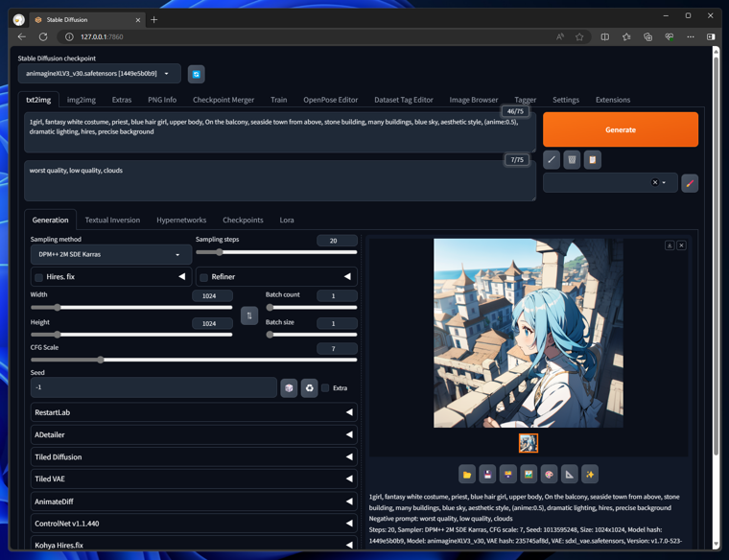This screenshot has height=560, width=729.
Task: Expand the Hires. fix options arrow
Action: (182, 276)
